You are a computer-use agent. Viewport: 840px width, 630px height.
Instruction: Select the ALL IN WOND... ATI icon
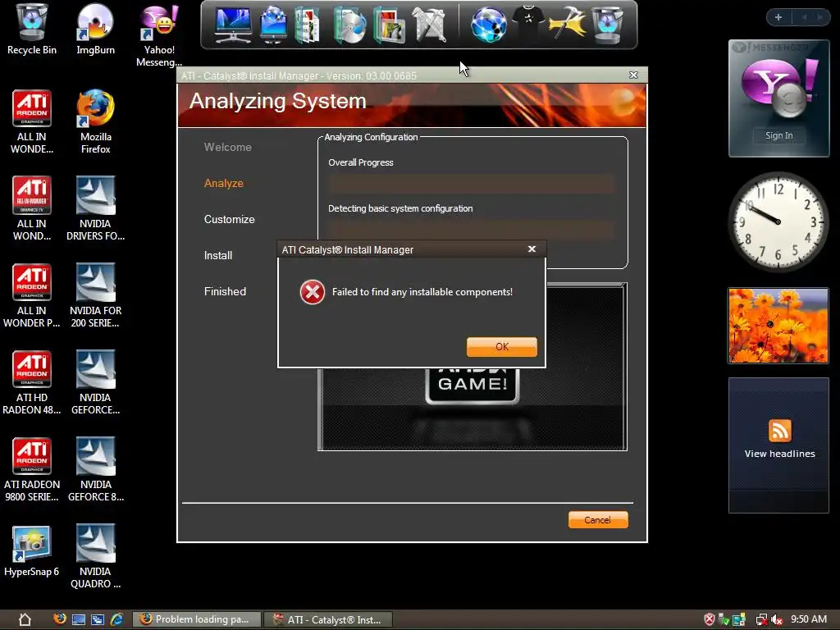[x=32, y=209]
